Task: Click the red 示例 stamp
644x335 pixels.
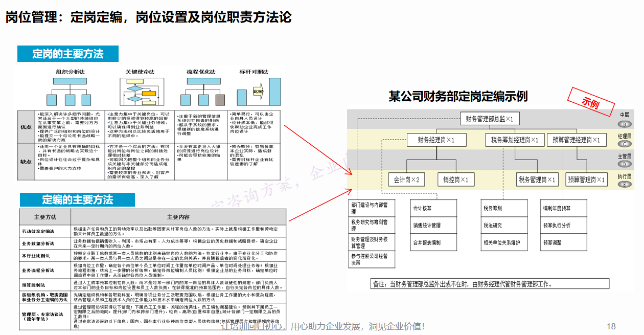Action: point(590,101)
